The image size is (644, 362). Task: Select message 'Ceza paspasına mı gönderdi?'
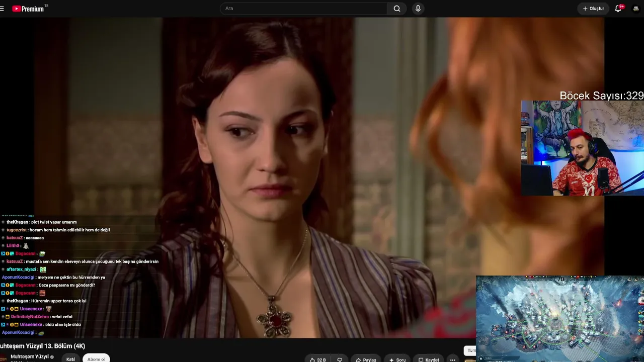tap(67, 285)
